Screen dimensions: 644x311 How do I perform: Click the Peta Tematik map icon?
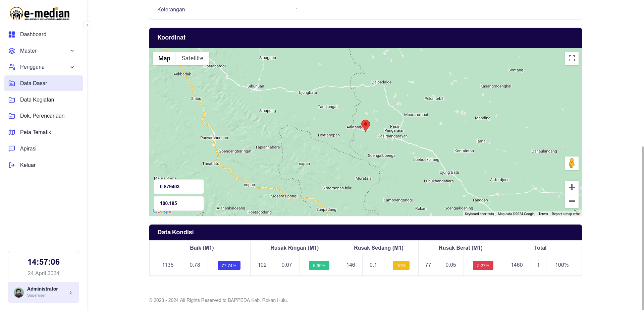12,132
